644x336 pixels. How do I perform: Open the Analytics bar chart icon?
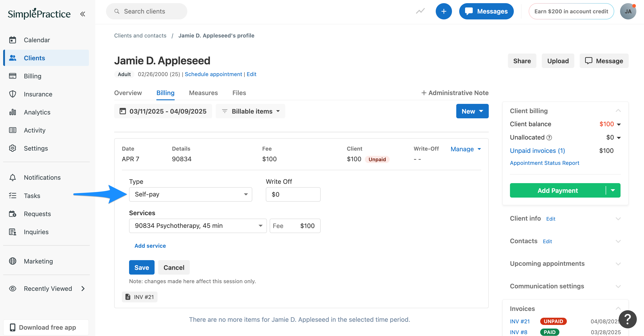click(12, 112)
